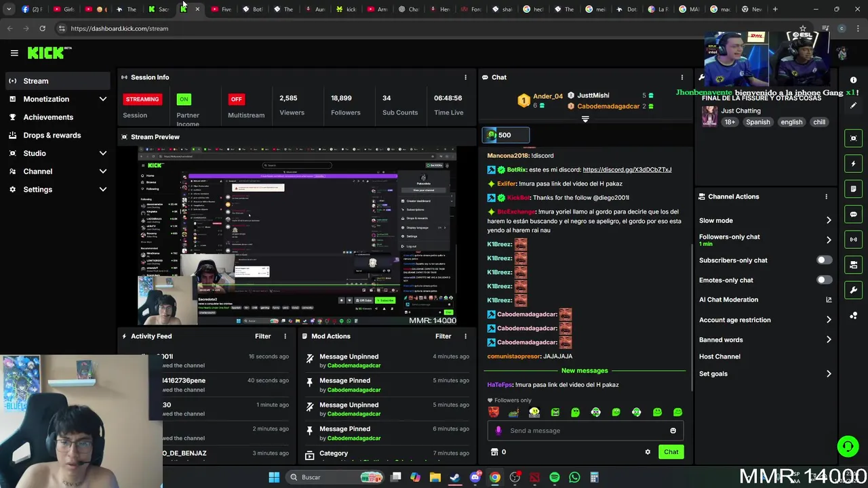Viewport: 868px width, 488px height.
Task: Toggle the note panel icon in sidebar
Action: [x=853, y=188]
